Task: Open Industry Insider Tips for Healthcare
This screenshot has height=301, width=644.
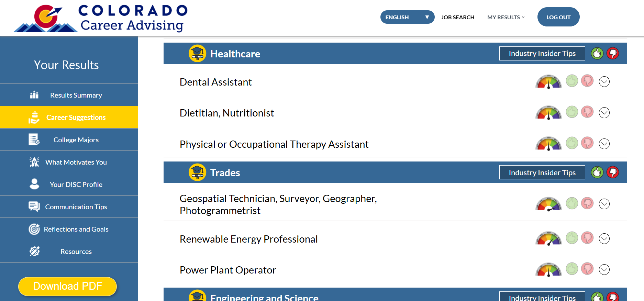Action: pyautogui.click(x=542, y=53)
